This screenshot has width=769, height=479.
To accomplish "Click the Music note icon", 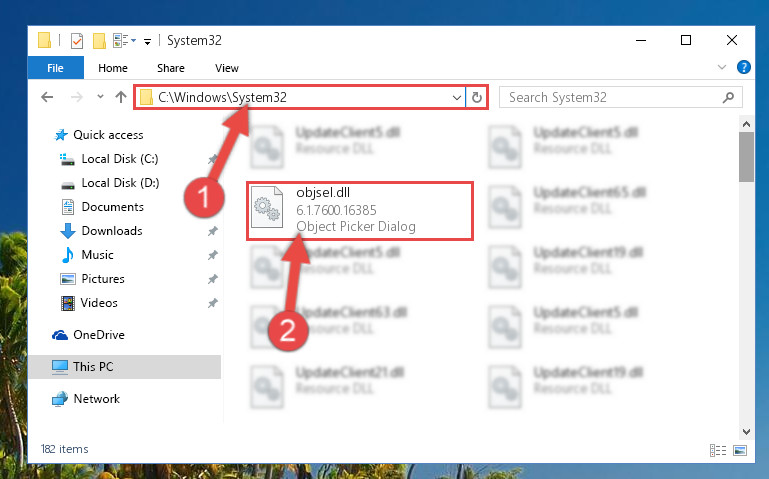I will [x=68, y=255].
